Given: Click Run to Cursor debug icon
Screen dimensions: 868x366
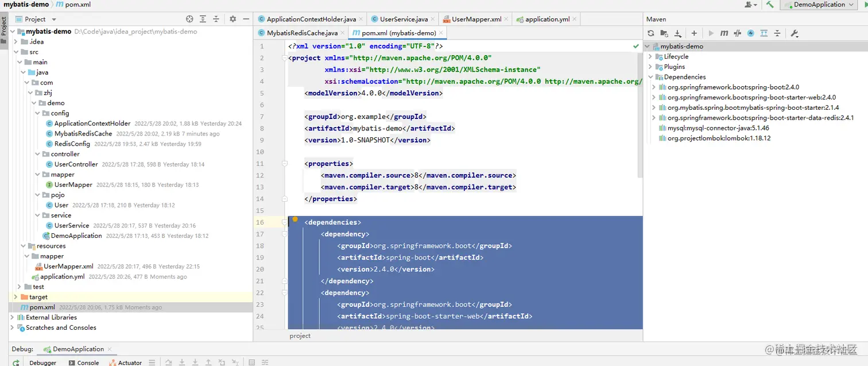Looking at the screenshot, I should (x=235, y=363).
